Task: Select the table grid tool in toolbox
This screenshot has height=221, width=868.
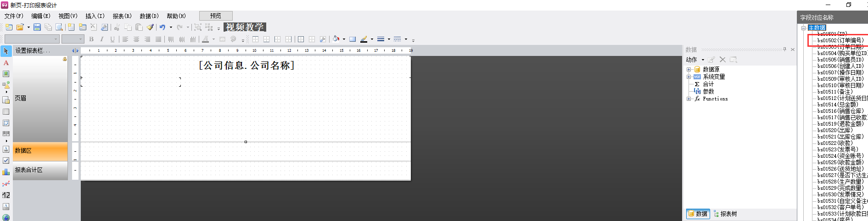Action: click(6, 112)
